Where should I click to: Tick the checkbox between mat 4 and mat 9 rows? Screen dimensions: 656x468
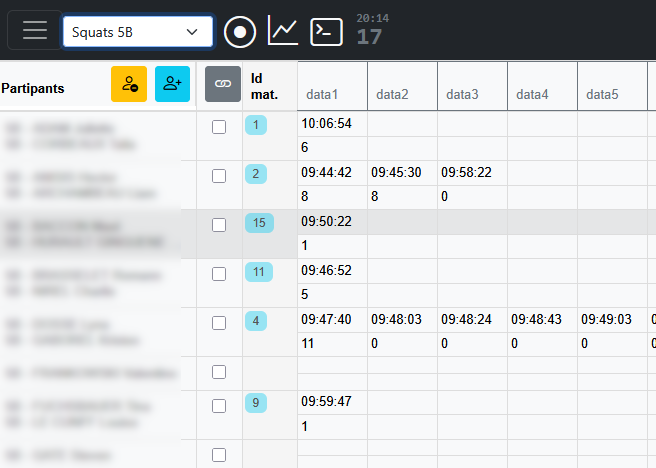tap(219, 372)
